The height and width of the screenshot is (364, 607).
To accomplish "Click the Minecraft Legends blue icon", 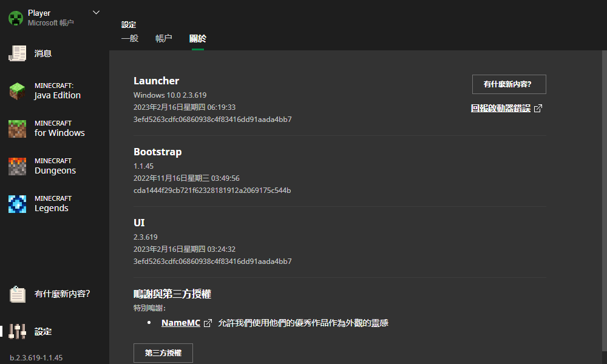I will click(x=18, y=204).
